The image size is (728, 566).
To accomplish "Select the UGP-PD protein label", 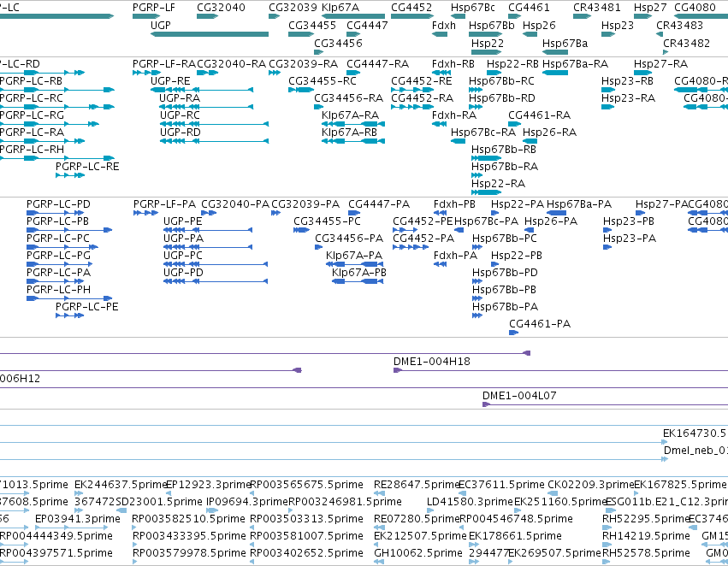I will click(x=183, y=273).
